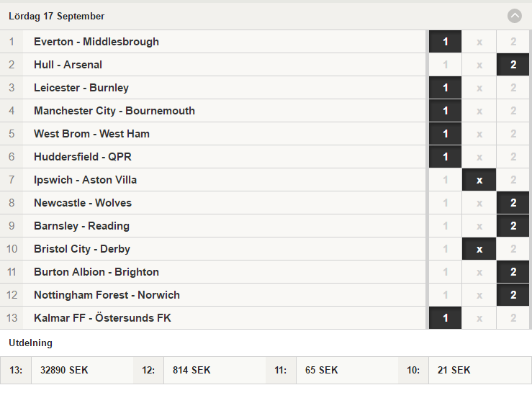Viewport: 532px width, 403px height.
Task: Toggle outcome 2 for Hull - Arsenal
Action: [513, 65]
